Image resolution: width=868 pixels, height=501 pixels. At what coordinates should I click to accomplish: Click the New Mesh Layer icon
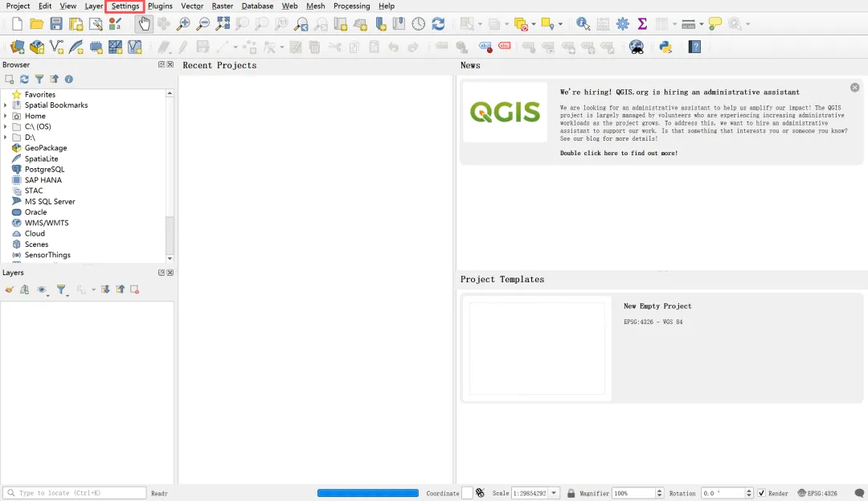coord(115,47)
